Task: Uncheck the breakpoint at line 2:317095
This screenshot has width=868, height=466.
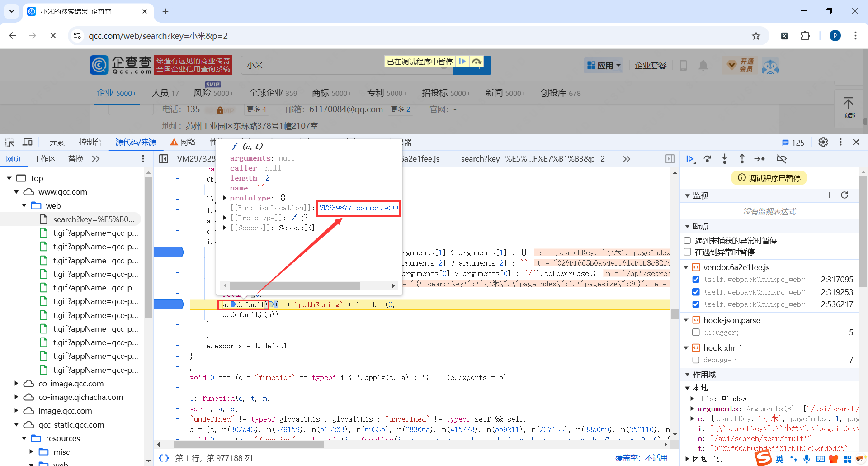Action: [696, 280]
